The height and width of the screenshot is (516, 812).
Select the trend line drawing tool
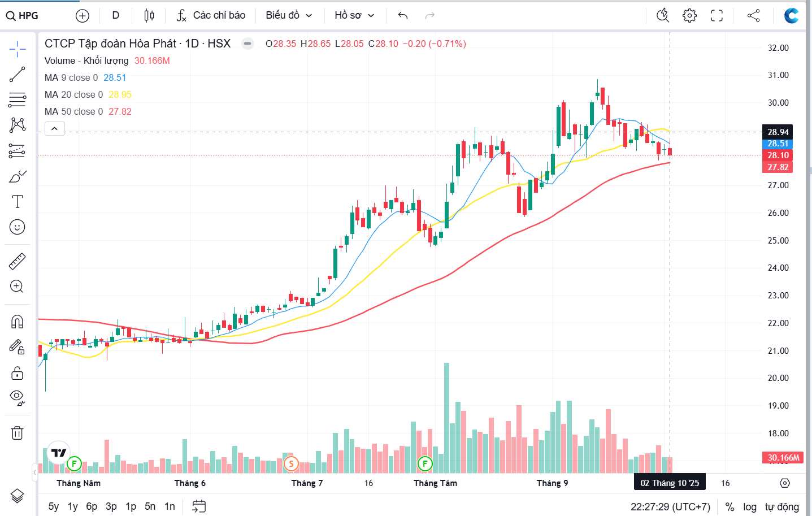(18, 74)
